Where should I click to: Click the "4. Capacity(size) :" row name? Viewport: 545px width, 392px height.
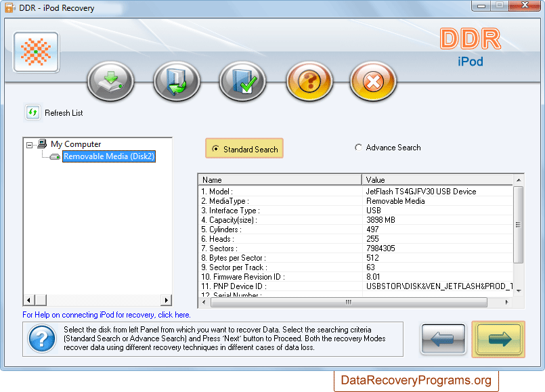229,220
